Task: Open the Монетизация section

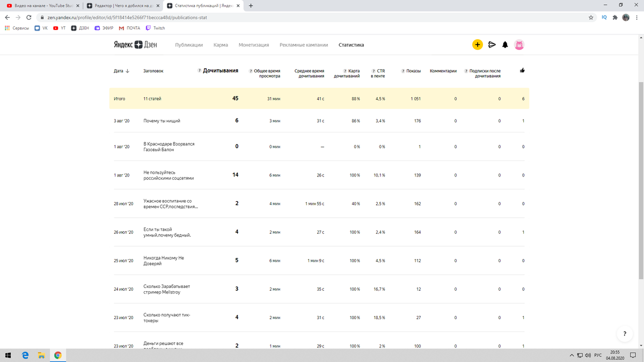Action: click(254, 45)
